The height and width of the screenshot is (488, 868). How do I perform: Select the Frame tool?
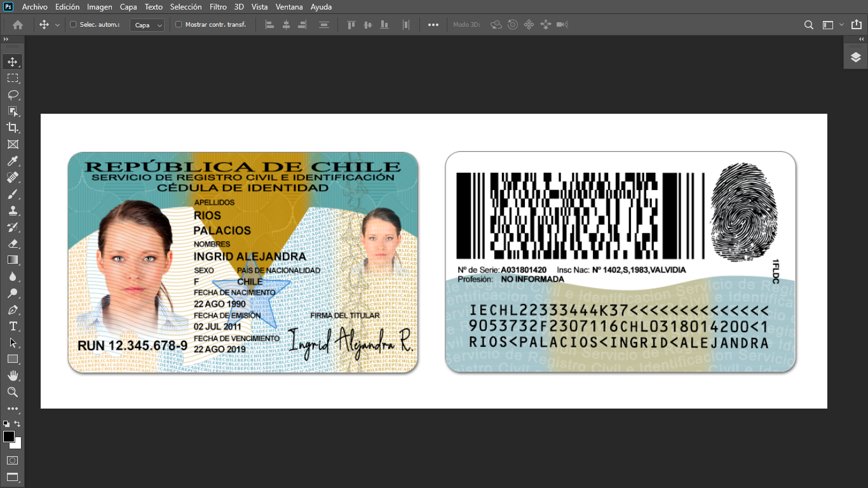tap(13, 144)
